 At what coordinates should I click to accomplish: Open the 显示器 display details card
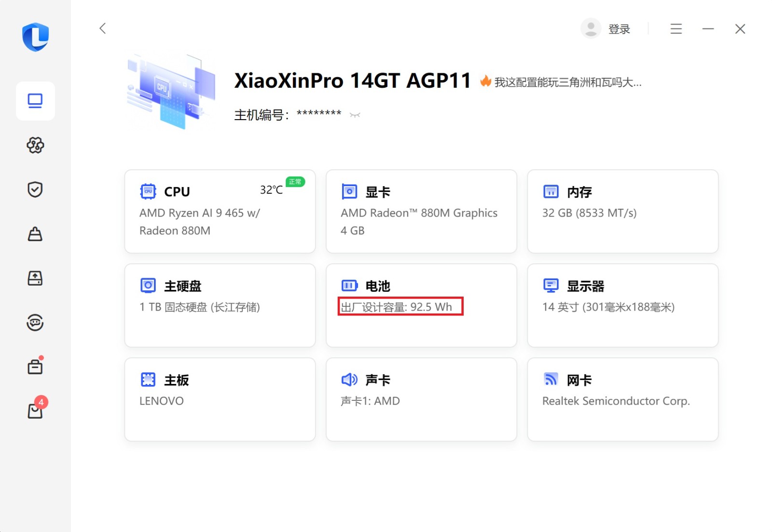click(622, 305)
